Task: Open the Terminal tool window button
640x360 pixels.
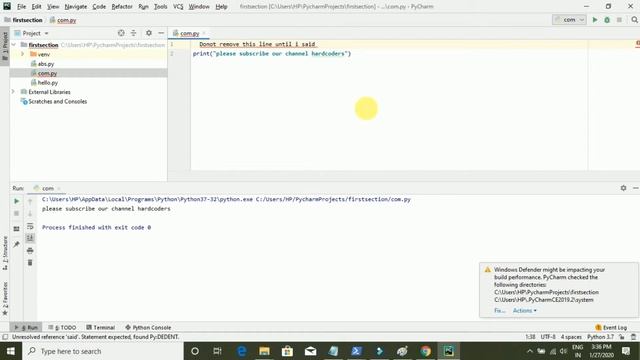Action: click(x=100, y=327)
